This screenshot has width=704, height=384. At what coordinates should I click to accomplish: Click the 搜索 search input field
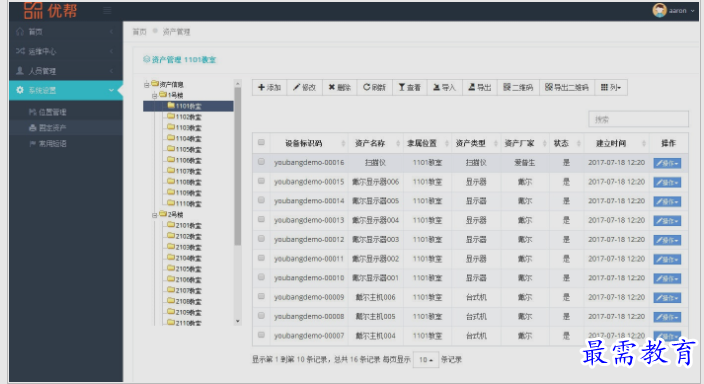[638, 119]
